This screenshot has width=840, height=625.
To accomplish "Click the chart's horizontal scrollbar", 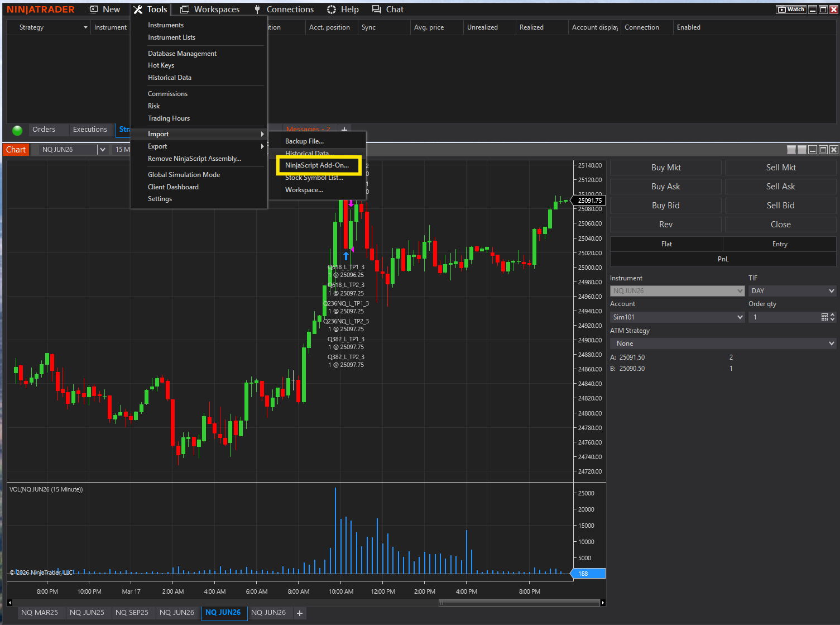I will pyautogui.click(x=519, y=602).
